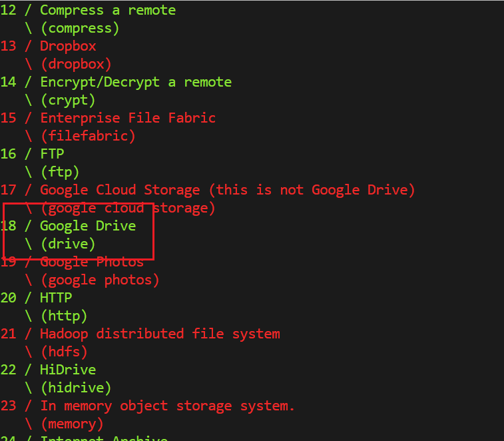Select the "(drive)" backend name
Image resolution: width=504 pixels, height=441 pixels.
pos(68,244)
